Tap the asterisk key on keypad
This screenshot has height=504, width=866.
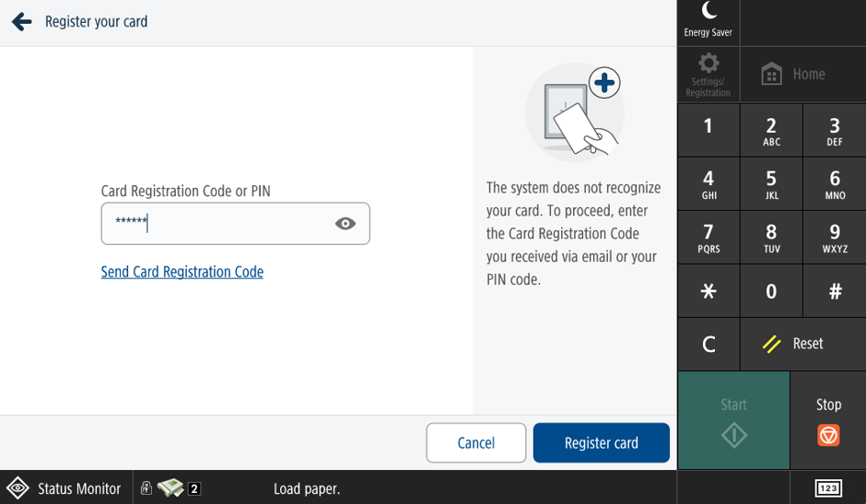point(708,291)
